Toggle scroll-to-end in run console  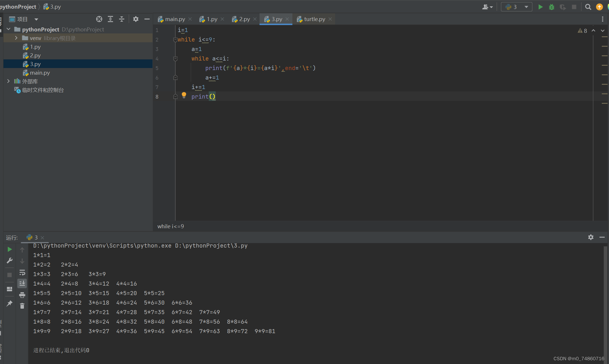(x=22, y=284)
